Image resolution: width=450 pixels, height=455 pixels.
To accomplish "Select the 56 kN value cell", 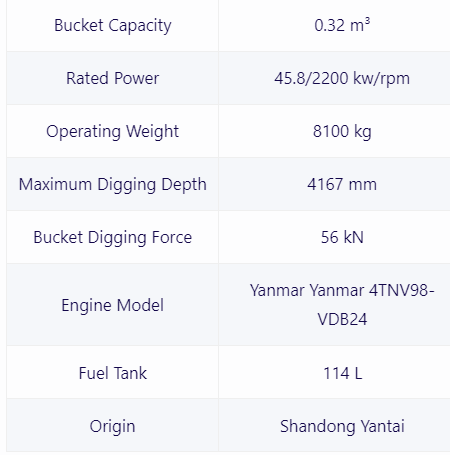I will pyautogui.click(x=334, y=237).
